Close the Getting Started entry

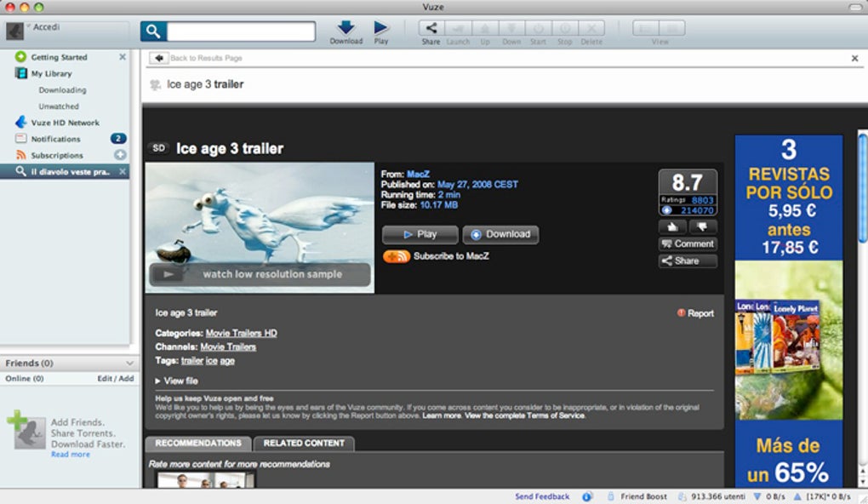pos(123,57)
